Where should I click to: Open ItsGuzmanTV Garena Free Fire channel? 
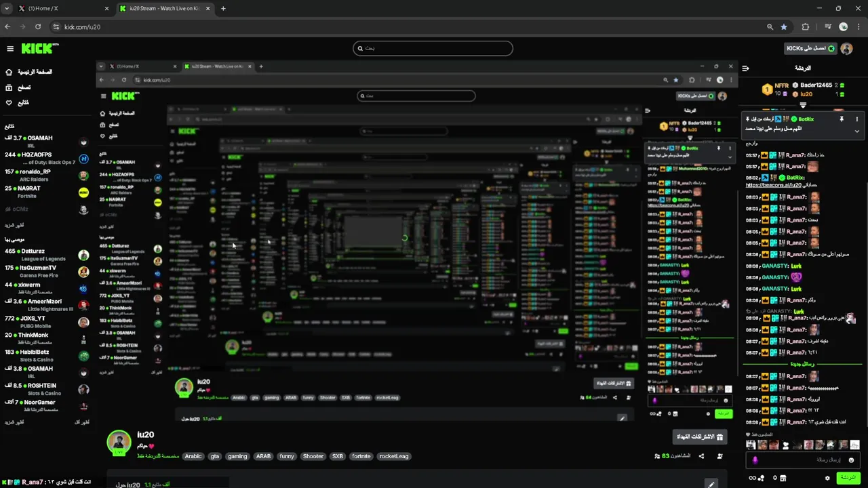(46, 272)
